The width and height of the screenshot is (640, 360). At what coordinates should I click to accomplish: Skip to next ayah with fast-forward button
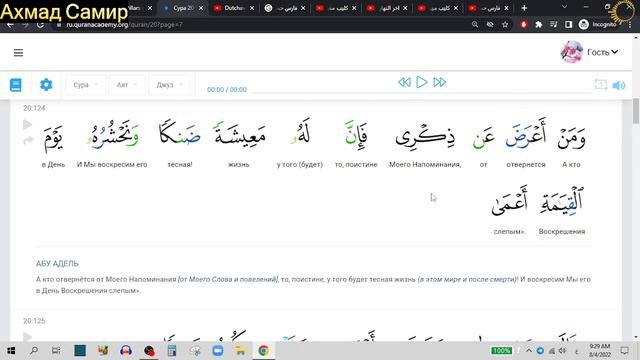click(440, 82)
